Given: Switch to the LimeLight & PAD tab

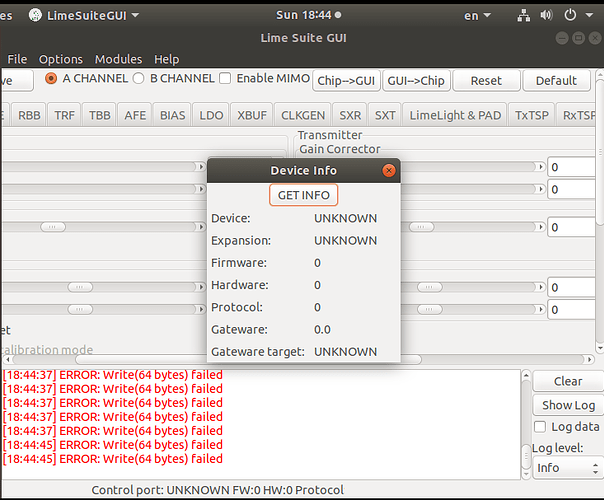Looking at the screenshot, I should click(x=455, y=115).
